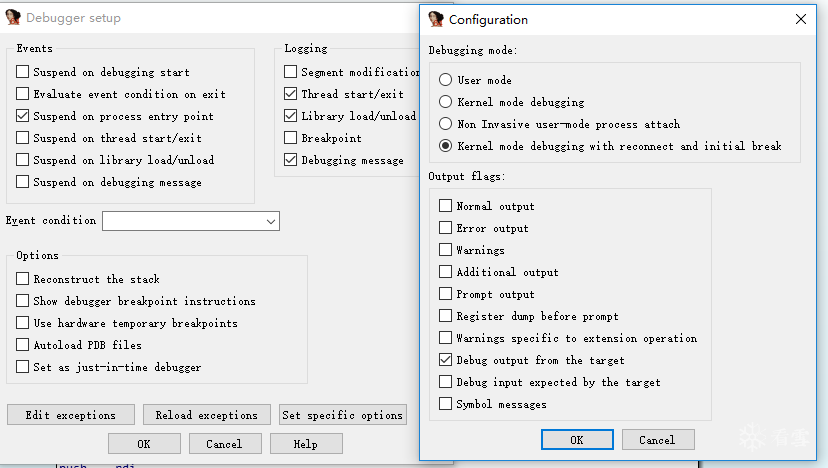
Task: Expand the Event condition dropdown arrow
Action: (x=271, y=221)
